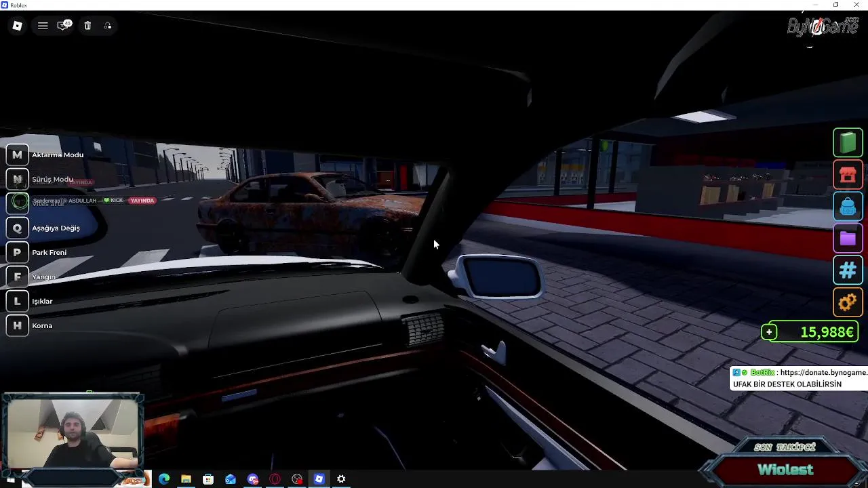Screen dimensions: 868x488
Task: Click the YAYINDA badge beside KICK
Action: pyautogui.click(x=142, y=201)
